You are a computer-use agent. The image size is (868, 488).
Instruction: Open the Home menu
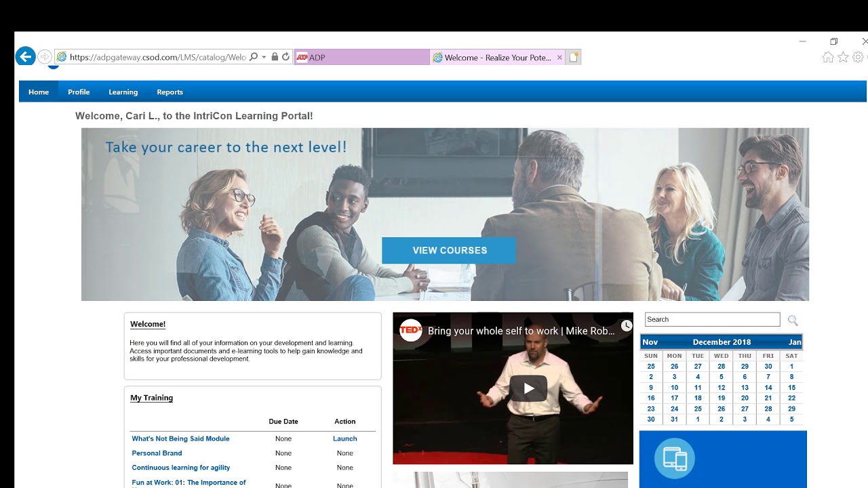[39, 92]
